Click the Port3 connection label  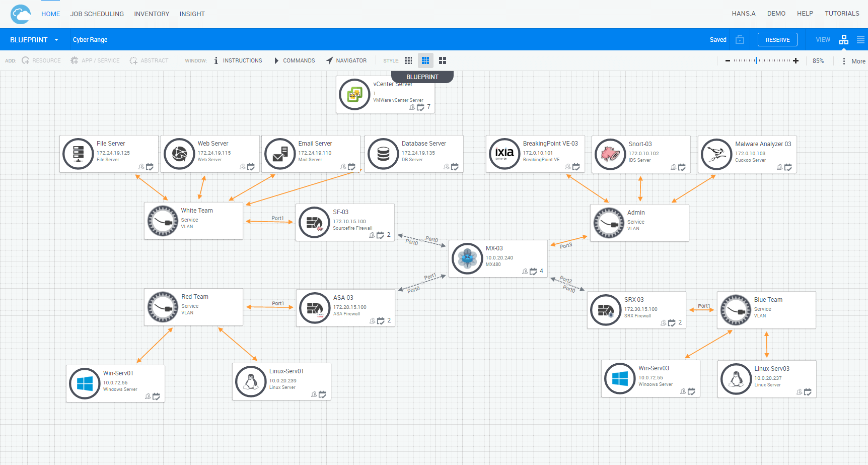pos(566,245)
